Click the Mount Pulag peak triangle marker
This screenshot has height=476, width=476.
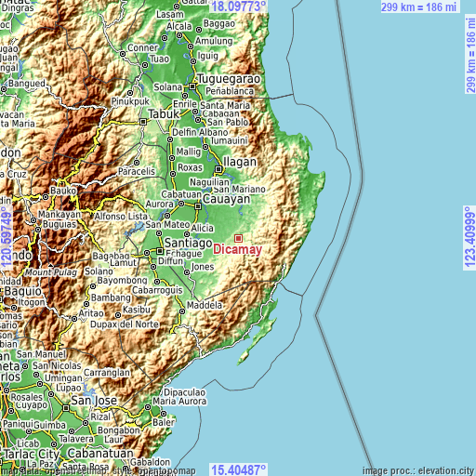(51, 266)
